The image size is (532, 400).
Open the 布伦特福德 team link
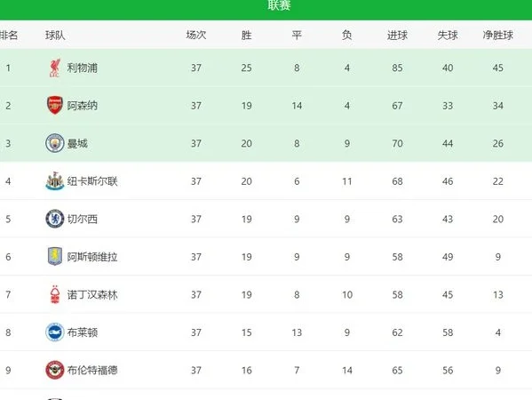point(92,370)
